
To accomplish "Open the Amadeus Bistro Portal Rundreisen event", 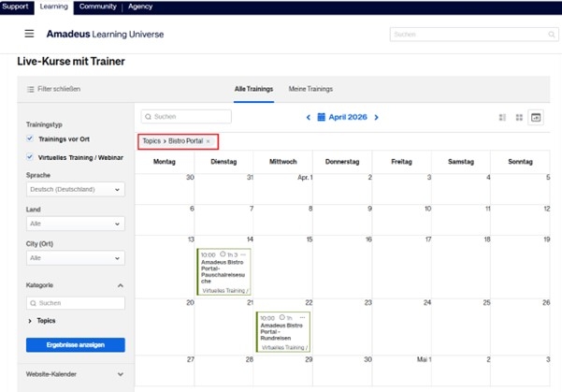I will [x=283, y=330].
